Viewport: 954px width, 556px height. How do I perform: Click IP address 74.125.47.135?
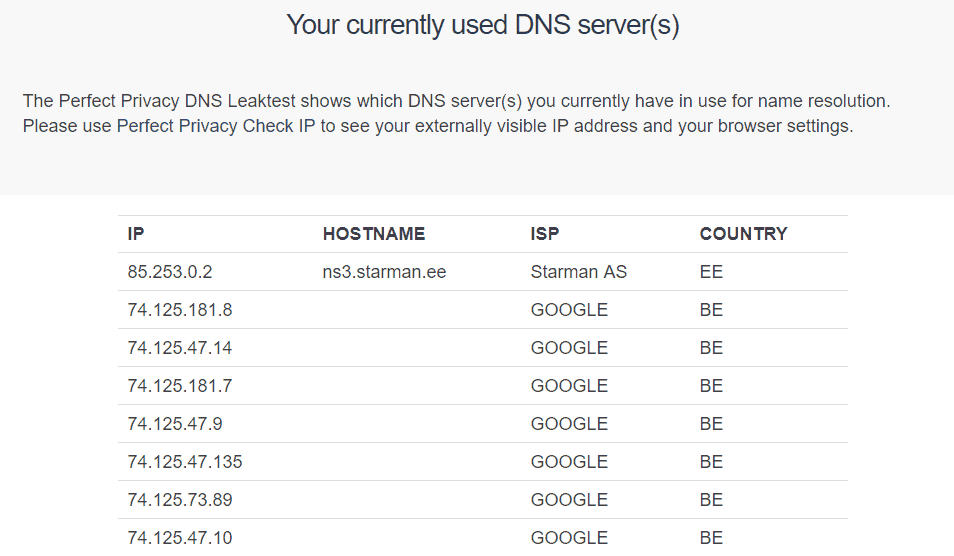coord(184,462)
